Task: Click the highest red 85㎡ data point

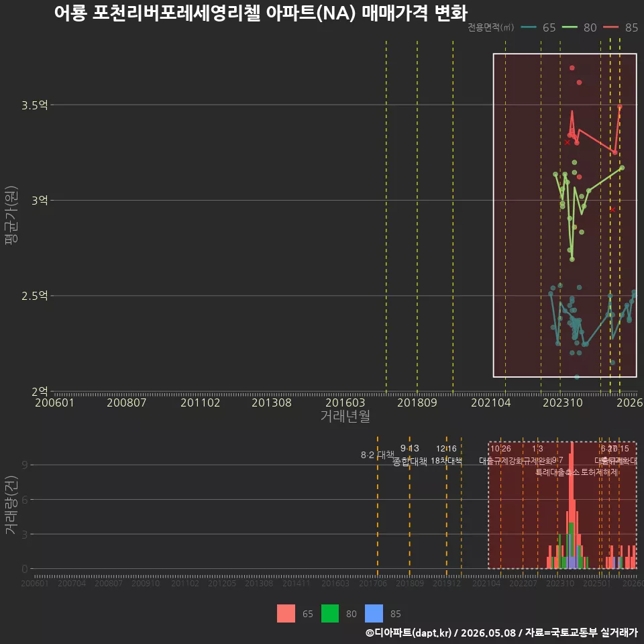Action: pos(572,68)
